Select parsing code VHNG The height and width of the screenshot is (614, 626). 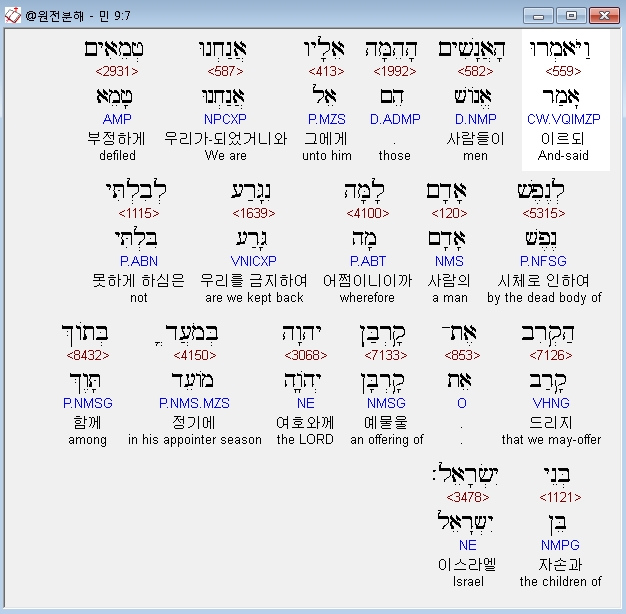(551, 403)
